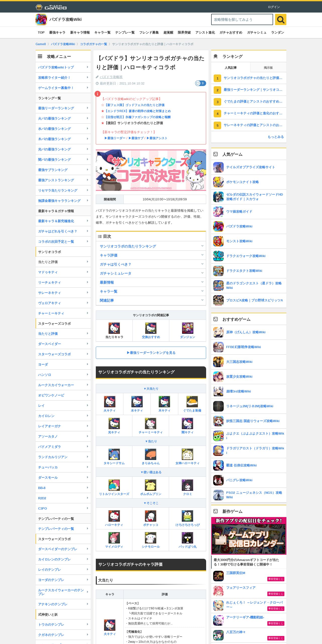Open 超覚醒 in top navigation
The height and width of the screenshot is (644, 322).
(x=168, y=32)
